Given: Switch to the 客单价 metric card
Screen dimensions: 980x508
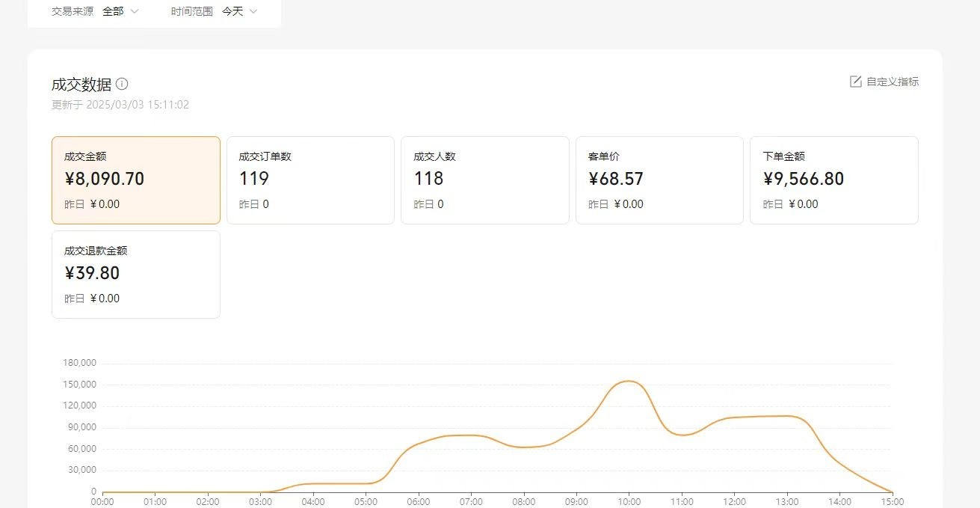Looking at the screenshot, I should [659, 180].
